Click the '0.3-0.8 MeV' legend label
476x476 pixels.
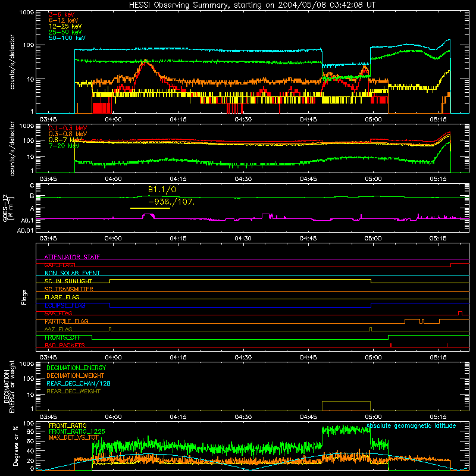tap(68, 134)
